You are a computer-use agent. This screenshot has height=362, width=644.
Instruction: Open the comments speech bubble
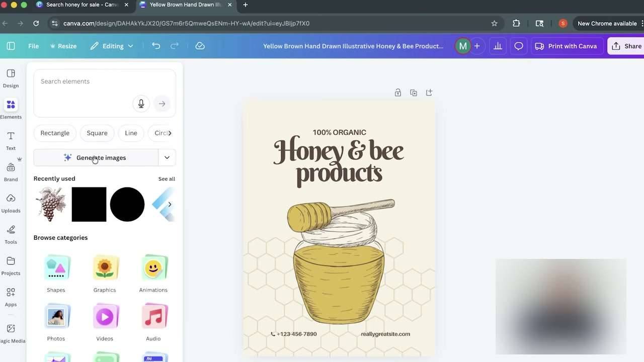(x=518, y=46)
